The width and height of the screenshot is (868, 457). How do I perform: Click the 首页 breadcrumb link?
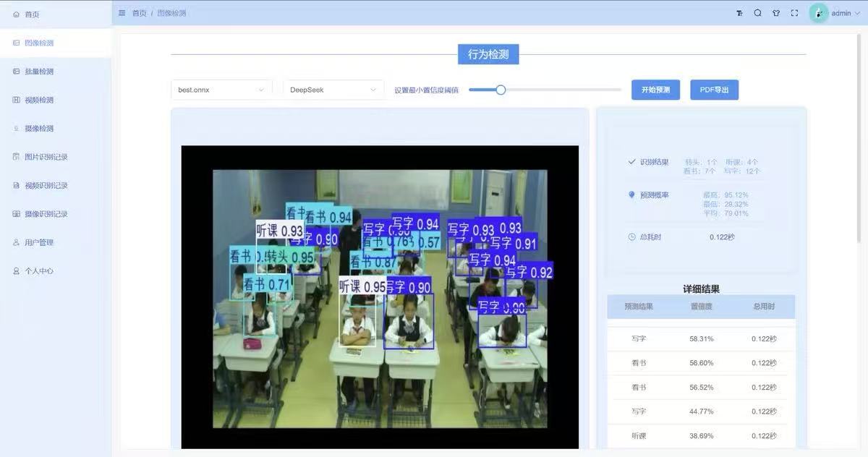click(139, 13)
